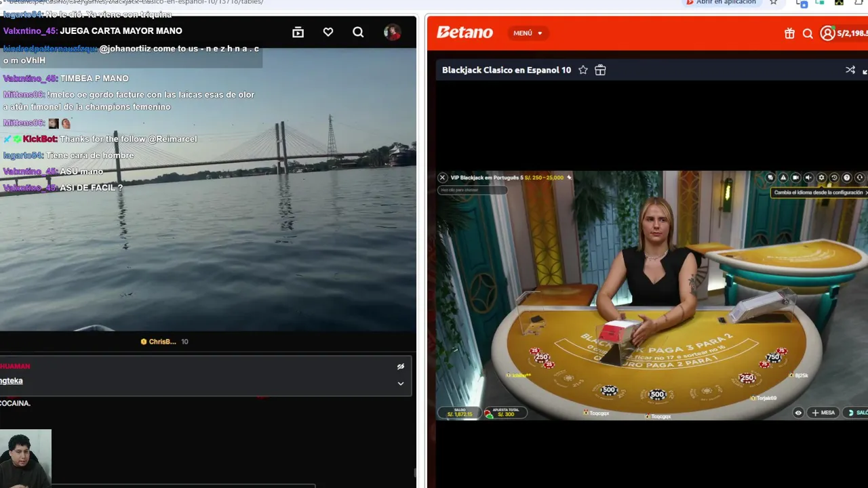Click player name Torjak69 on table
Image resolution: width=868 pixels, height=488 pixels.
[766, 398]
